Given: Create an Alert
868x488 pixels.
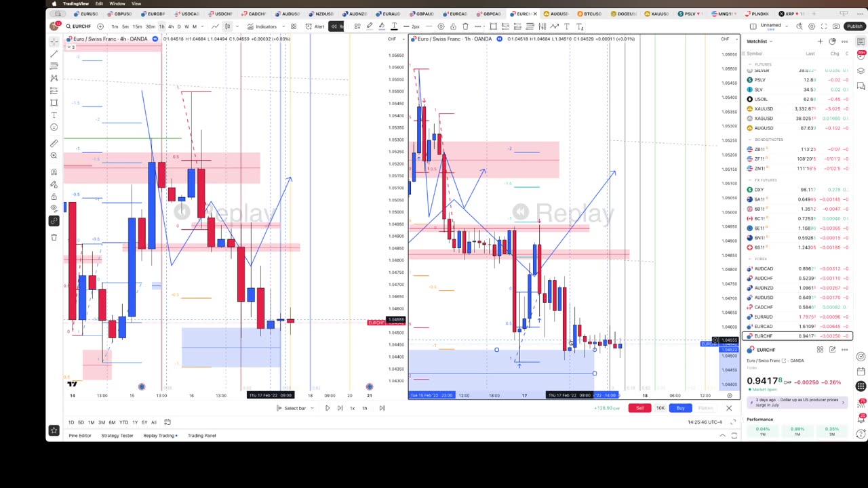Looking at the screenshot, I should point(315,26).
